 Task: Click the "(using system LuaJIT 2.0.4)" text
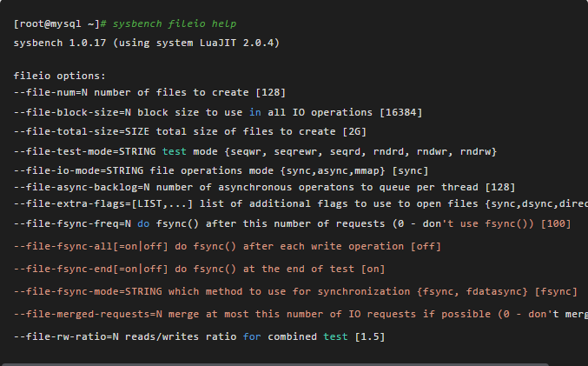point(199,42)
